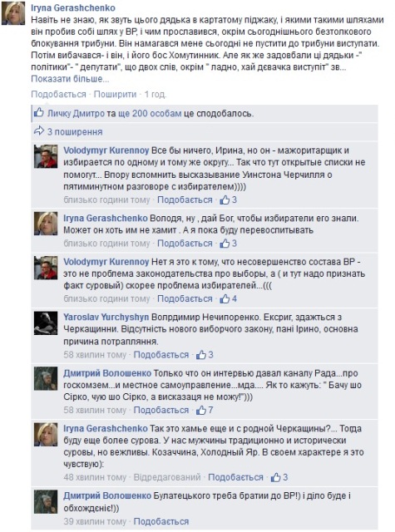Click the like icon on Yaroslav Yurchyshyn's comment
Image resolution: width=395 pixels, height=532 pixels.
tap(201, 355)
